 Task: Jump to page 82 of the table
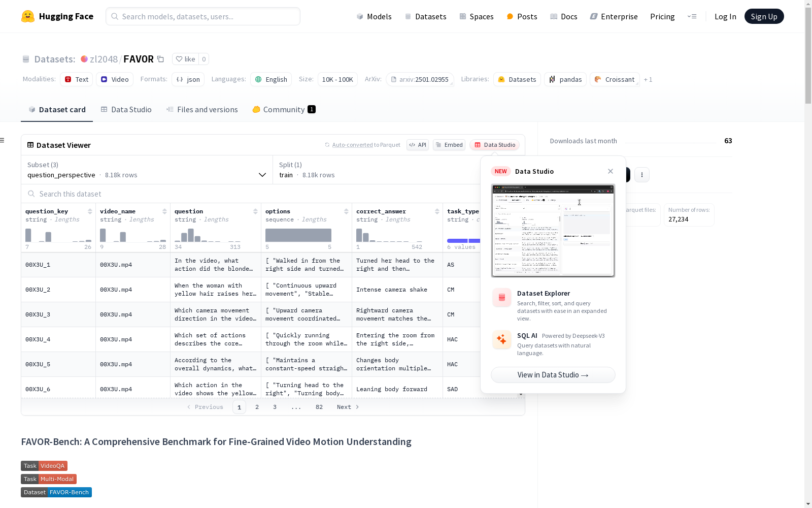pyautogui.click(x=319, y=407)
